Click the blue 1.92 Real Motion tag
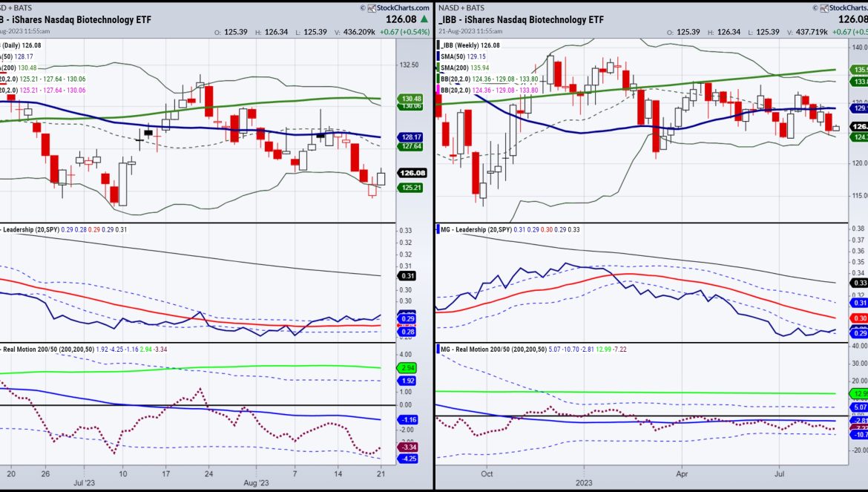This screenshot has width=868, height=492. tap(407, 381)
